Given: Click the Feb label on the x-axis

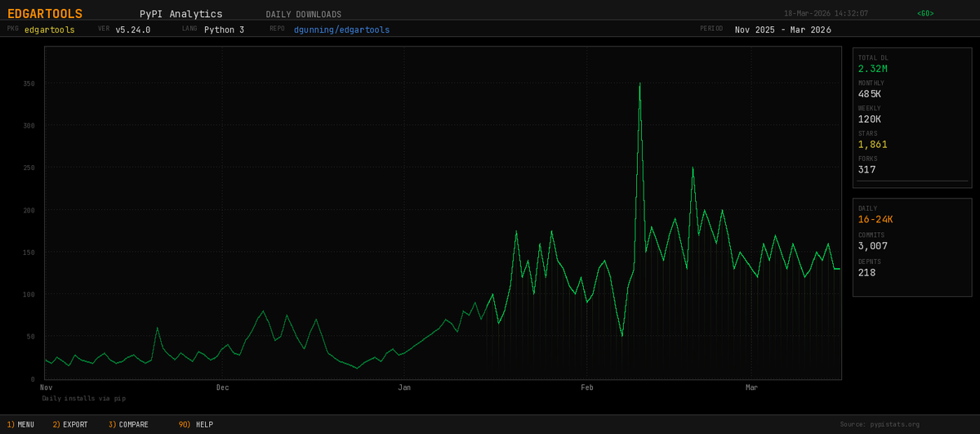Looking at the screenshot, I should [586, 387].
